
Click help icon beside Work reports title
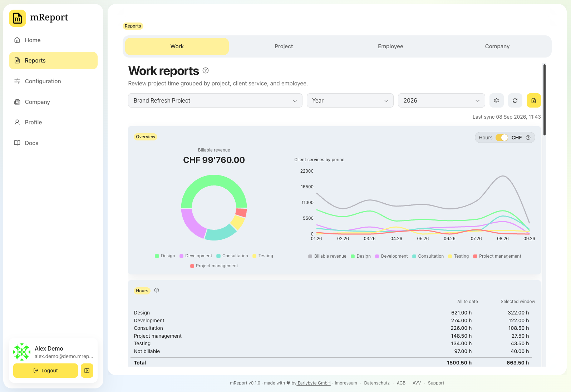point(206,70)
